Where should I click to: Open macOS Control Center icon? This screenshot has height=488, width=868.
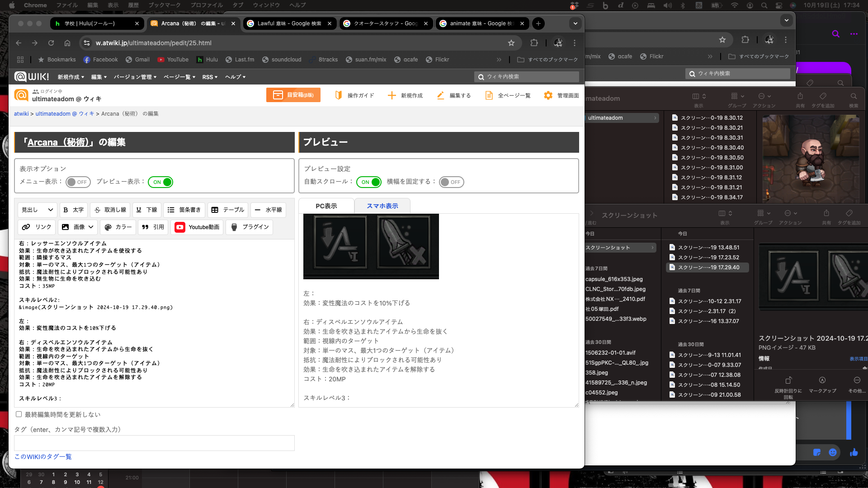tap(778, 5)
